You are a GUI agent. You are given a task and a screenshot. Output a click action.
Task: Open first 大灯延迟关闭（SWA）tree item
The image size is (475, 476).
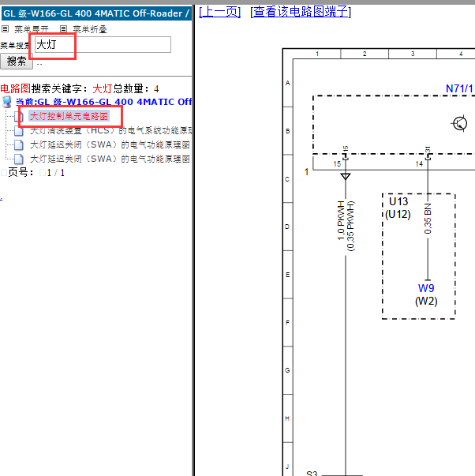tap(110, 144)
